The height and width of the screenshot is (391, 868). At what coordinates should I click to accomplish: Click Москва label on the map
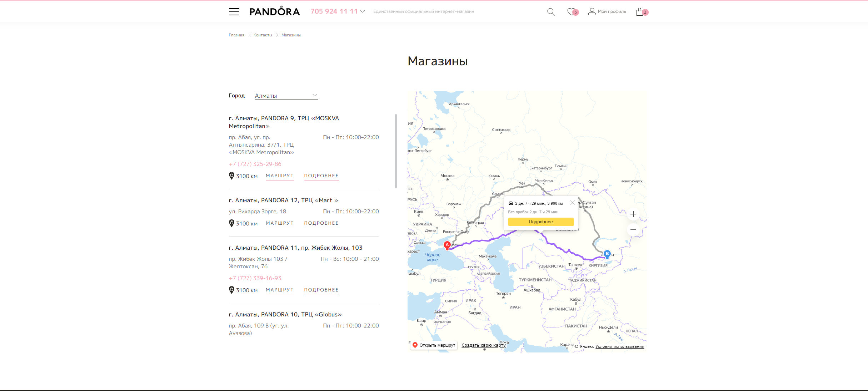(447, 176)
